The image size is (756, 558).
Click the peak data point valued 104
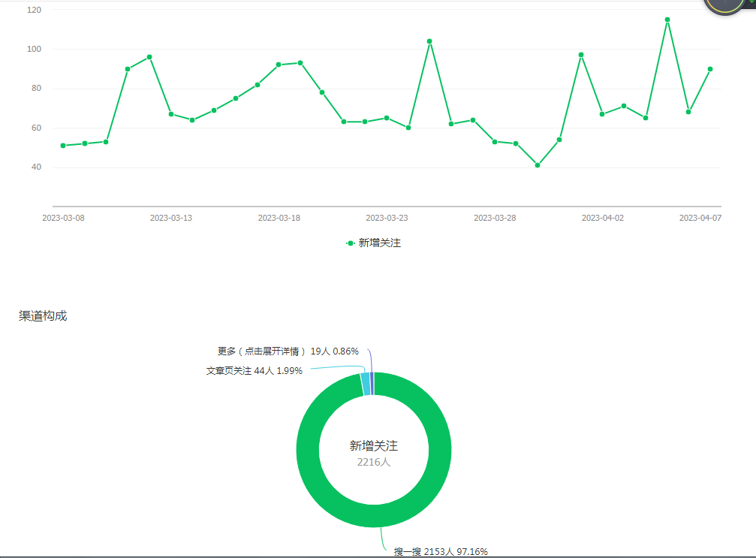[x=429, y=41]
